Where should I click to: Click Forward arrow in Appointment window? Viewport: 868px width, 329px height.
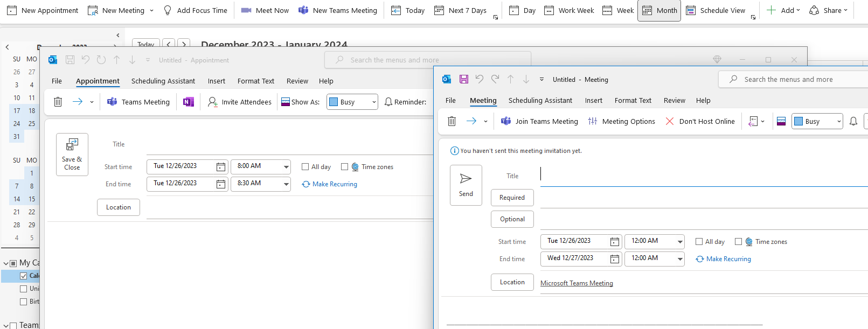pyautogui.click(x=78, y=102)
